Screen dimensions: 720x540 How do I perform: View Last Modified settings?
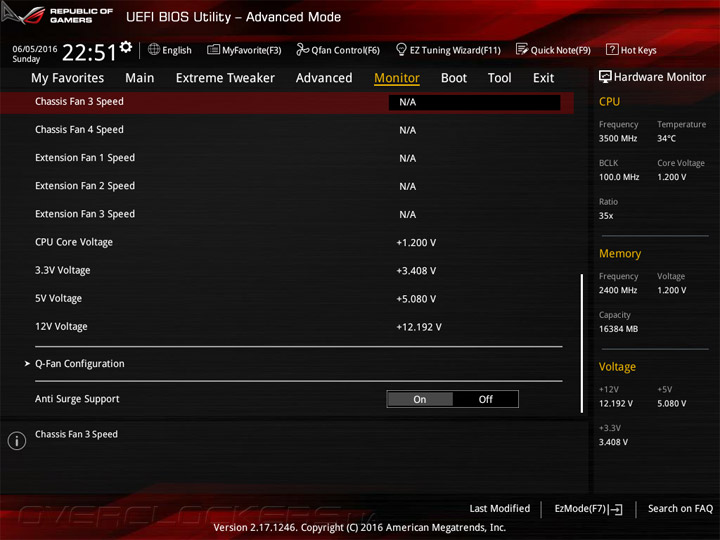click(500, 509)
